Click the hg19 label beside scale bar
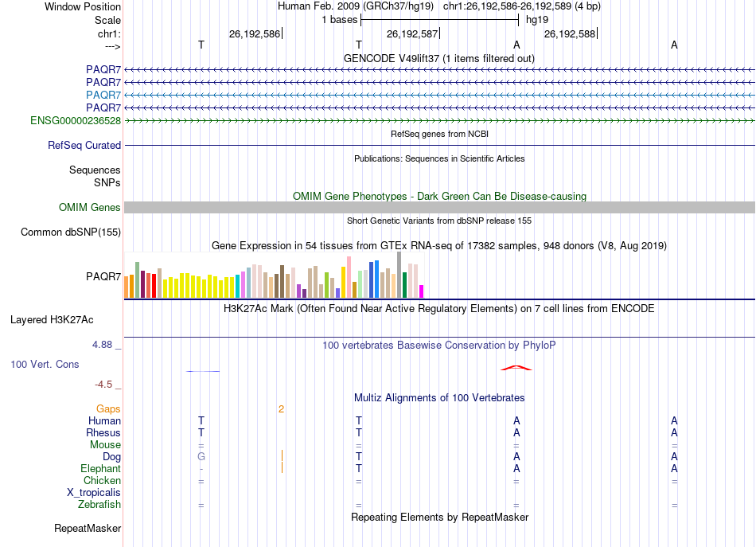Image resolution: width=756 pixels, height=547 pixels. pyautogui.click(x=537, y=20)
